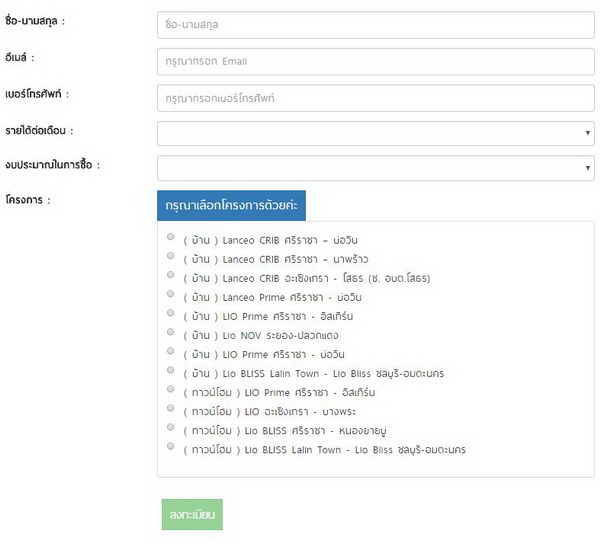The image size is (600, 544).
Task: Pick (ทาวน์โฮม) Lio BLISS Lalin Town radio
Action: pos(171,446)
